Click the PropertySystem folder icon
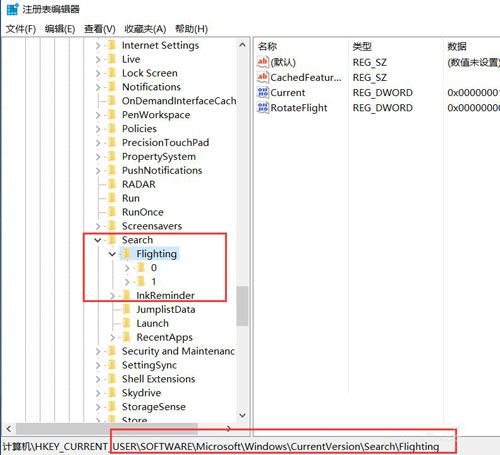 coord(112,156)
